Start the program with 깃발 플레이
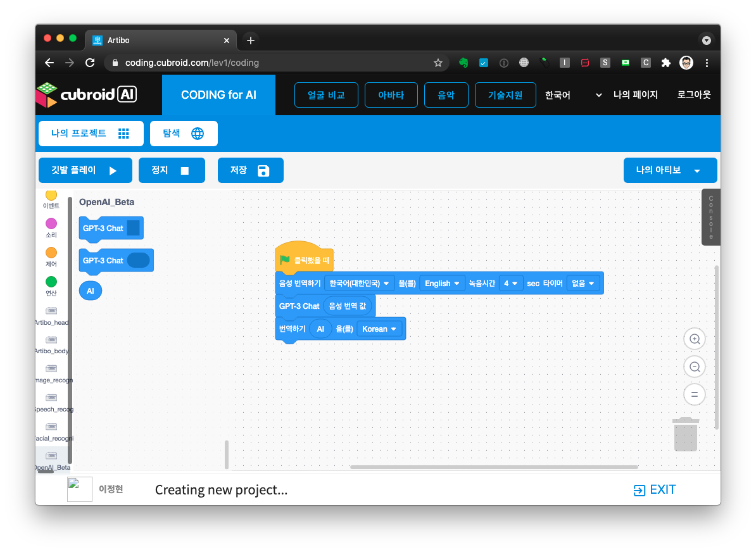 click(85, 170)
